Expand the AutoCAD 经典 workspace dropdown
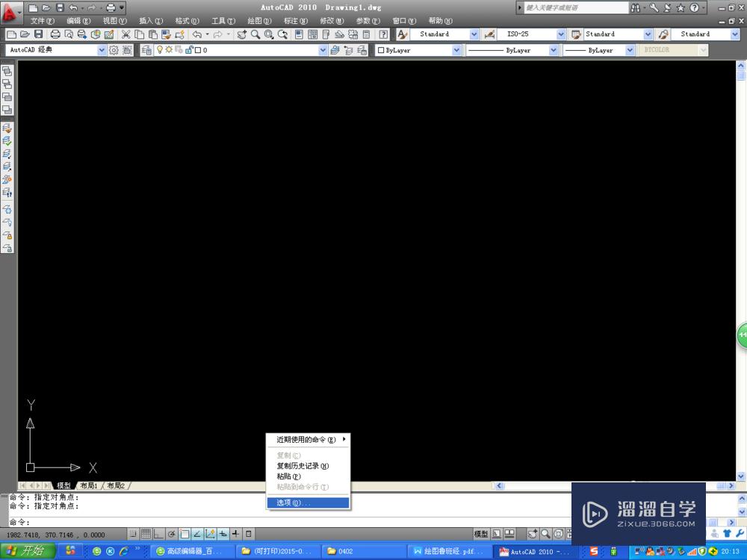Image resolution: width=747 pixels, height=560 pixels. 102,50
